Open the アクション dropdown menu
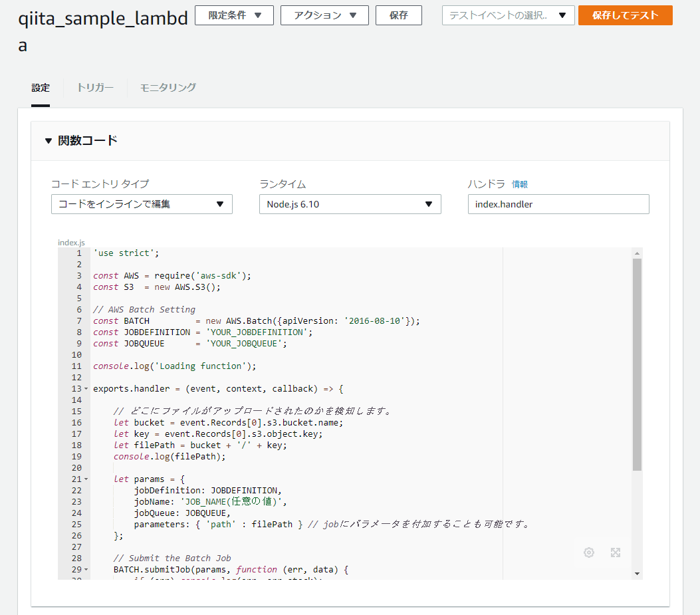 click(324, 15)
